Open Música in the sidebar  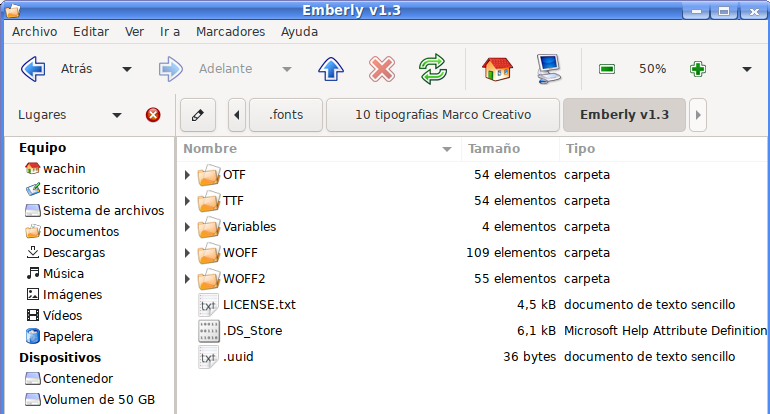(x=55, y=274)
